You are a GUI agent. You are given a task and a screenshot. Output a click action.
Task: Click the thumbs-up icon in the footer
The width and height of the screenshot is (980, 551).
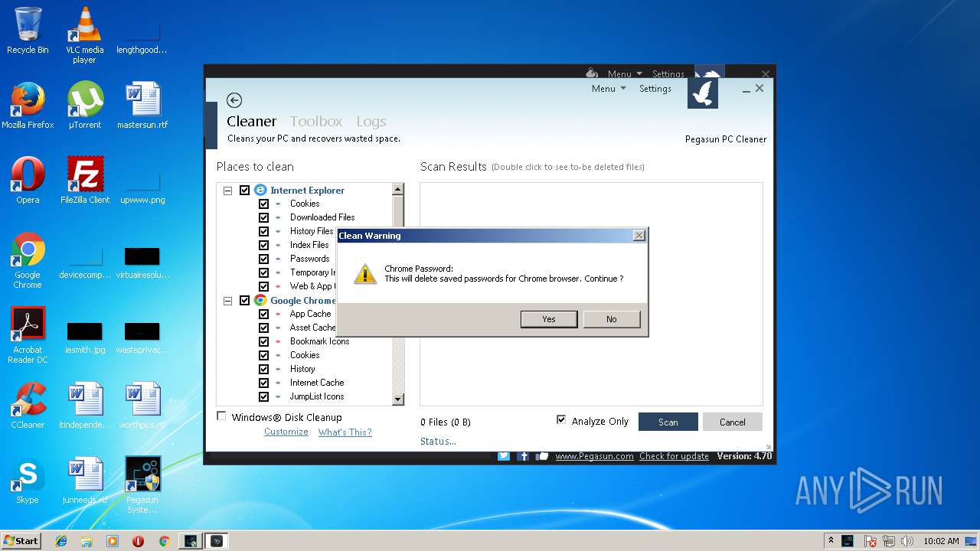click(x=543, y=456)
